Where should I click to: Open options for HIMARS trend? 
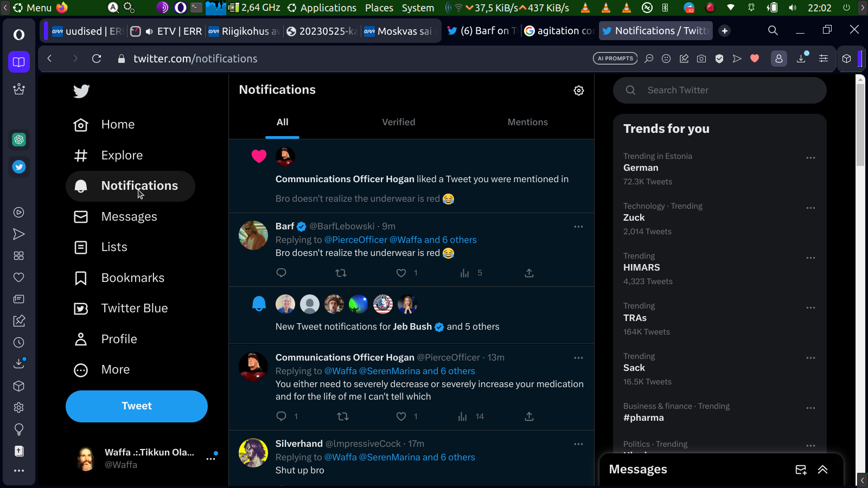click(x=811, y=258)
